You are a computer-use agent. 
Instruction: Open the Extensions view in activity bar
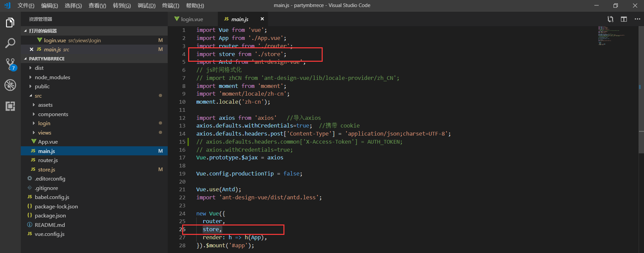click(10, 106)
